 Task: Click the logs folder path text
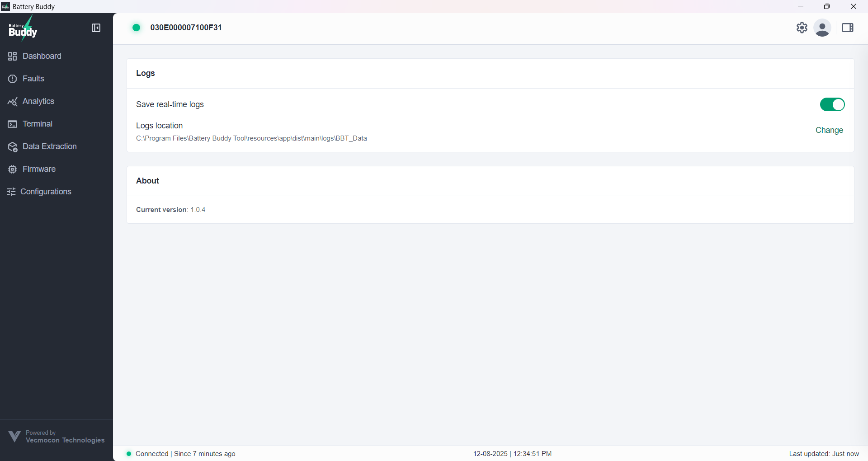coord(251,138)
